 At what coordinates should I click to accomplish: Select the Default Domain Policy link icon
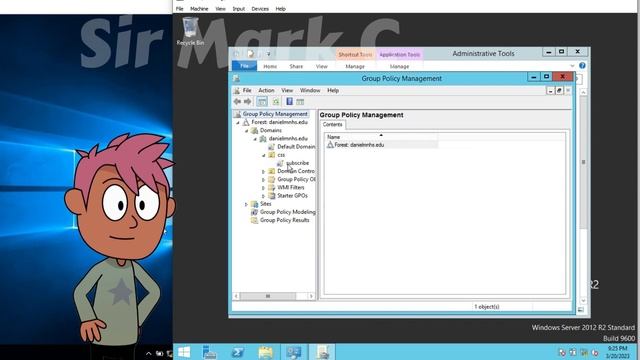click(271, 147)
